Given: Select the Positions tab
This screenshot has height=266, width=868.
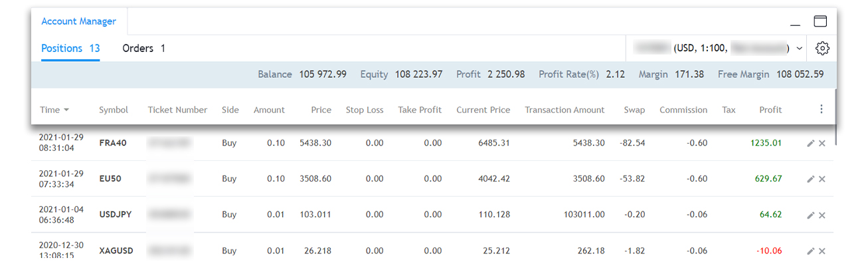Looking at the screenshot, I should click(70, 49).
